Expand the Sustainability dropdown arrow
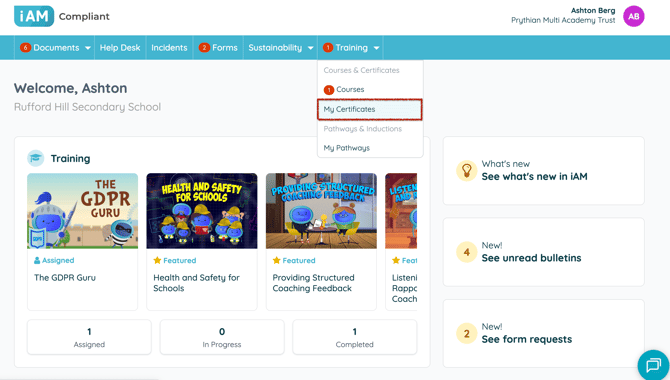This screenshot has width=670, height=380. pos(311,48)
